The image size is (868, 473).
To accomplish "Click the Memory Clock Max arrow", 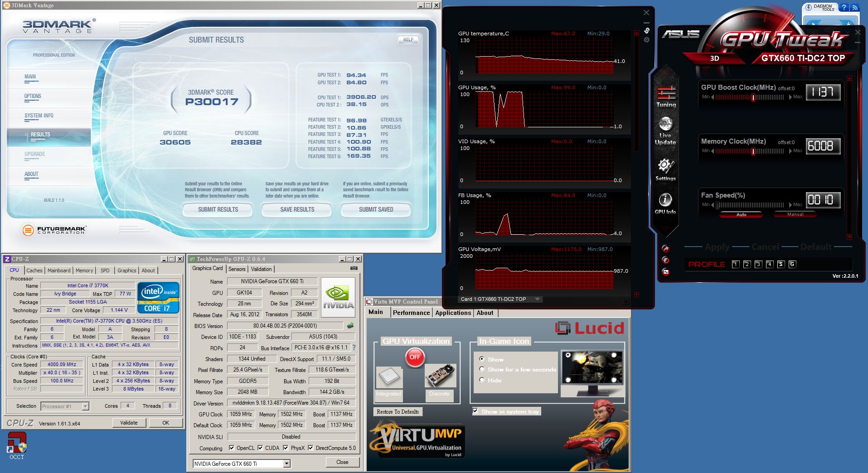I will point(790,151).
